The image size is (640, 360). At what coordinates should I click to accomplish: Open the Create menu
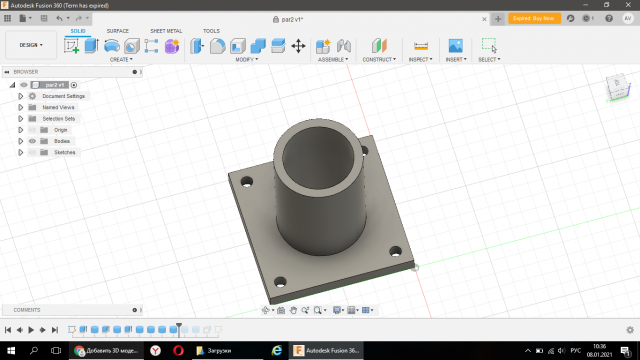pyautogui.click(x=121, y=60)
